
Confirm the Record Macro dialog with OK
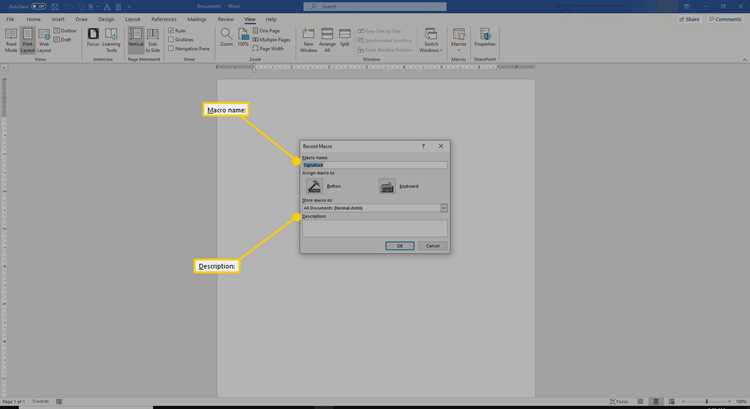(400, 246)
